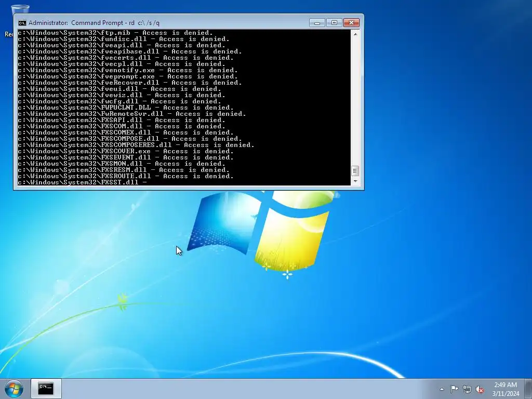Click the FwRemoteSvr.dll line
The width and height of the screenshot is (532, 399).
point(132,114)
